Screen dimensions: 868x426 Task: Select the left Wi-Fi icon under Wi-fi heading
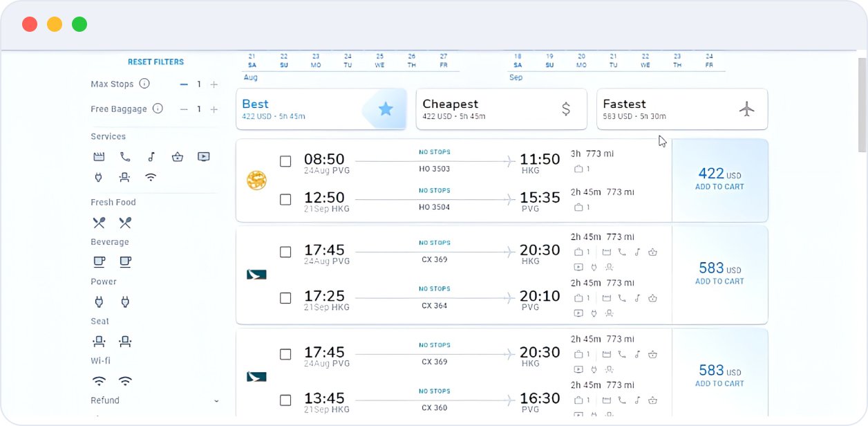pyautogui.click(x=100, y=381)
